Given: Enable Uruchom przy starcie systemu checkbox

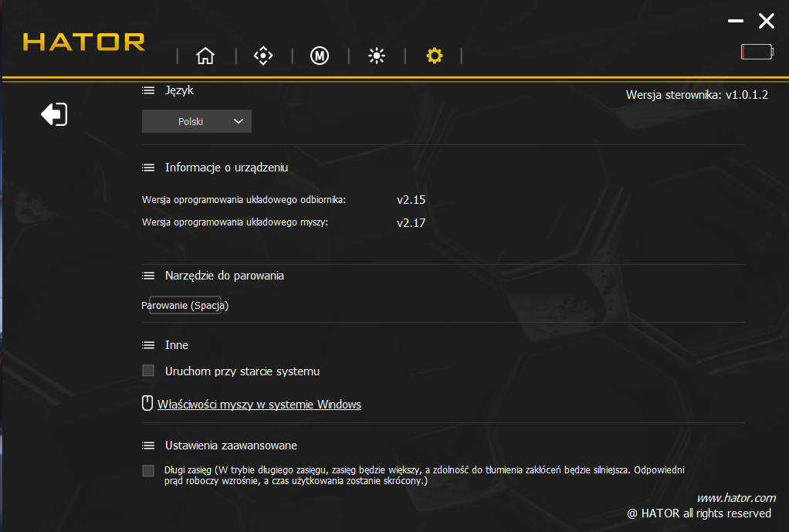Looking at the screenshot, I should tap(148, 371).
